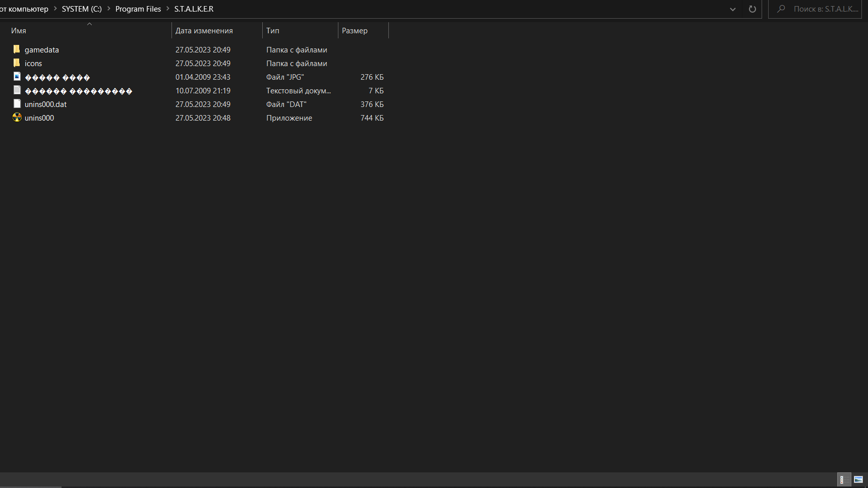The image size is (868, 488).
Task: Click type cell Файл "JPG"
Action: coord(285,77)
